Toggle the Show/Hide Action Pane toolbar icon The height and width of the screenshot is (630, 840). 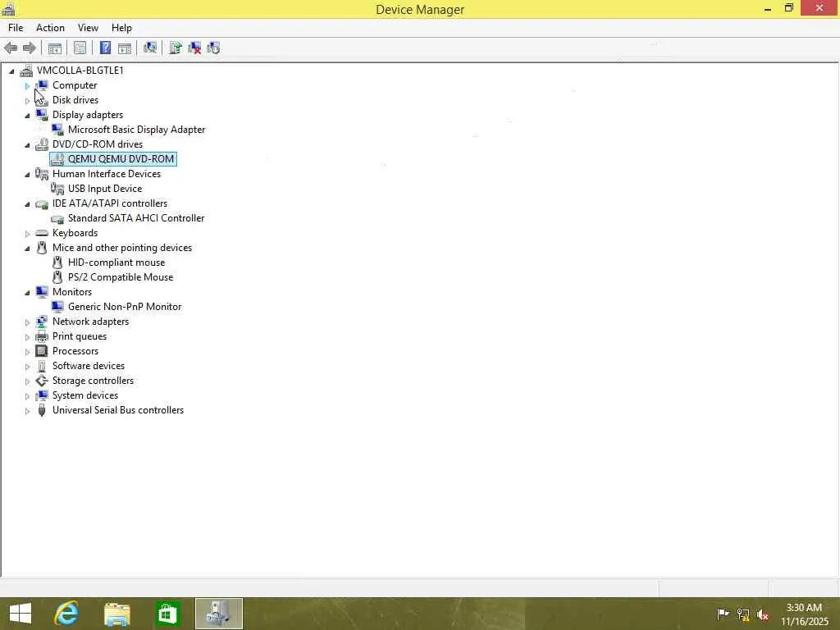pyautogui.click(x=125, y=48)
